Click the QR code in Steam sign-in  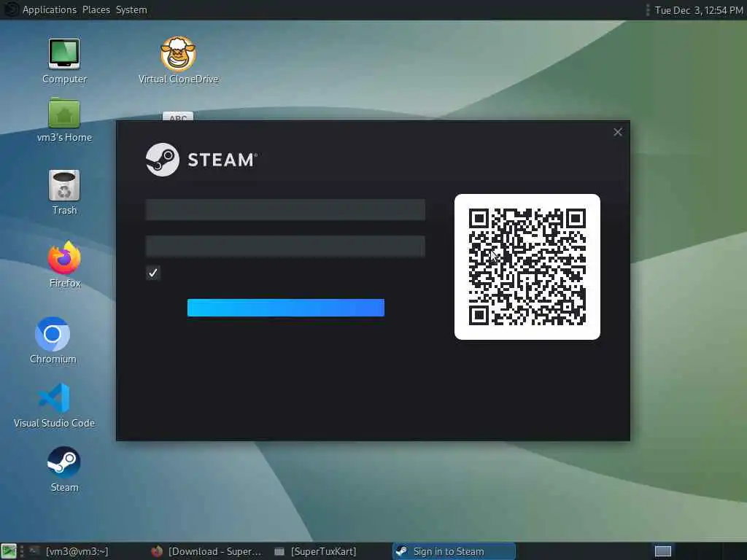click(527, 267)
